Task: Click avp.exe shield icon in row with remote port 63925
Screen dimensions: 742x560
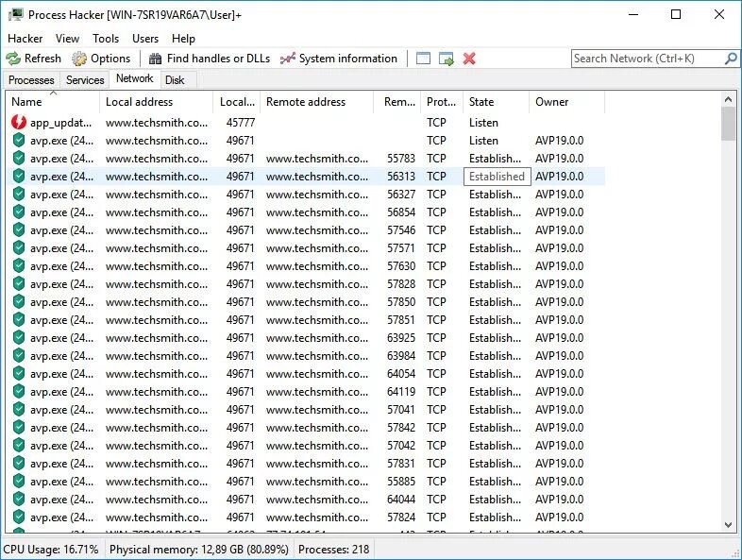Action: pyautogui.click(x=19, y=338)
